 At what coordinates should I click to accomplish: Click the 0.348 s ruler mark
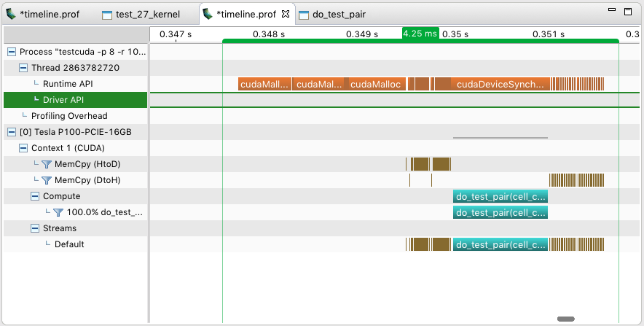[269, 34]
